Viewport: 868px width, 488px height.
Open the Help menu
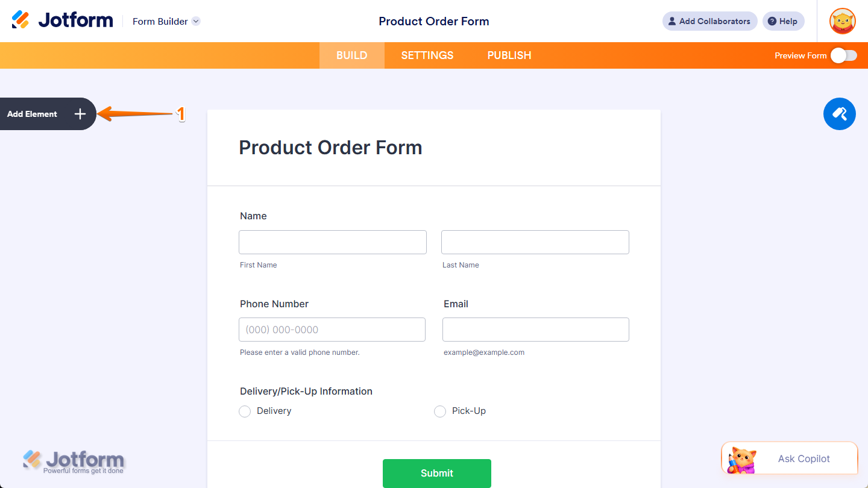783,21
